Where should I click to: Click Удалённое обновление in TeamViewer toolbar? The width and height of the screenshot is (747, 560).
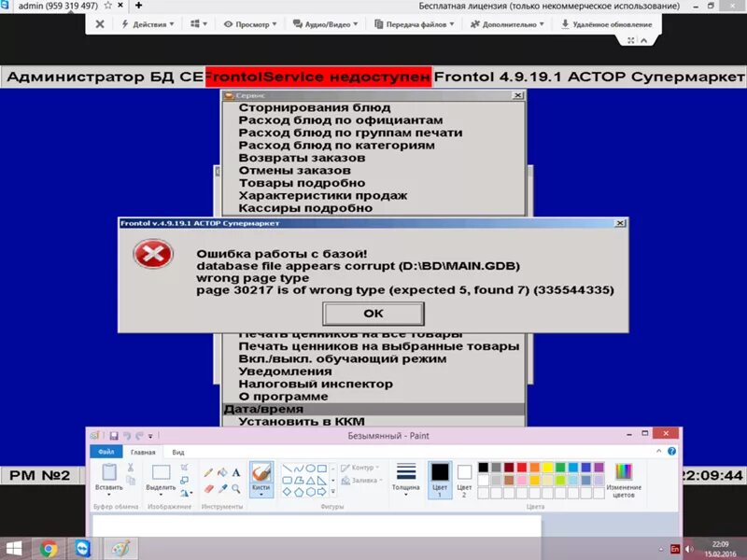coord(606,24)
